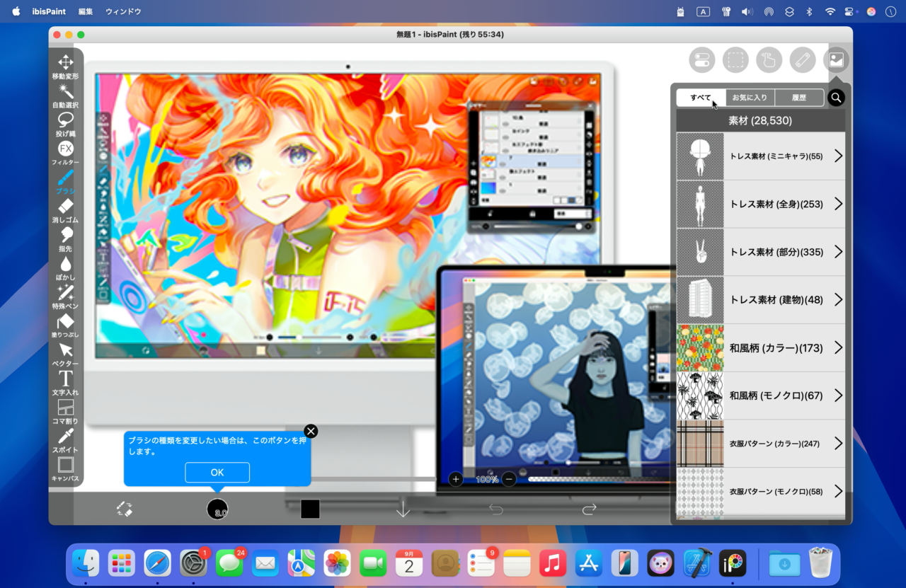Pick the 投げ縄 lasso tool
The image size is (906, 588).
pos(64,125)
